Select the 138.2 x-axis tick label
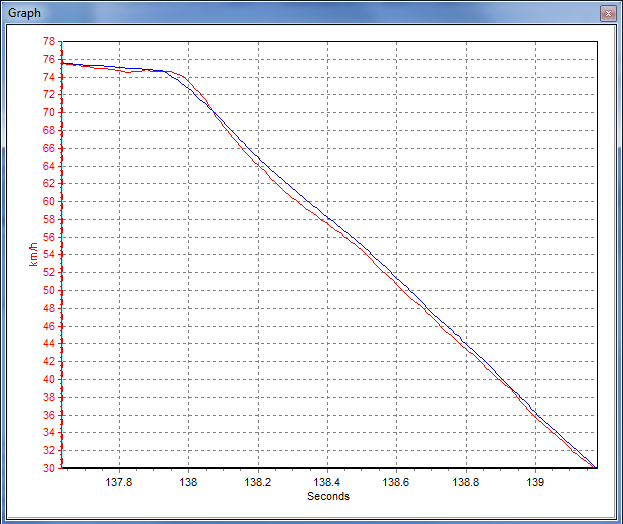This screenshot has width=623, height=524. [x=258, y=481]
